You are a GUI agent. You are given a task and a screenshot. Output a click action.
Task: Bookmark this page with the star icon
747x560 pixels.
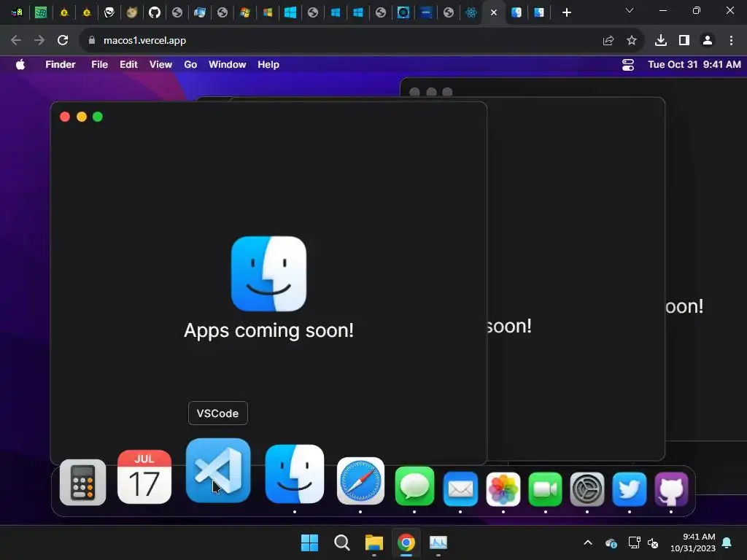631,41
